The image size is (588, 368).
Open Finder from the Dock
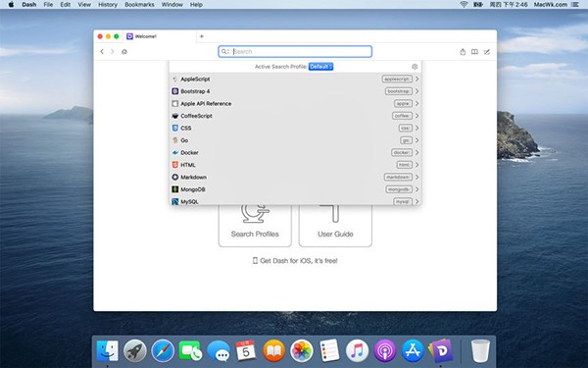click(x=107, y=350)
